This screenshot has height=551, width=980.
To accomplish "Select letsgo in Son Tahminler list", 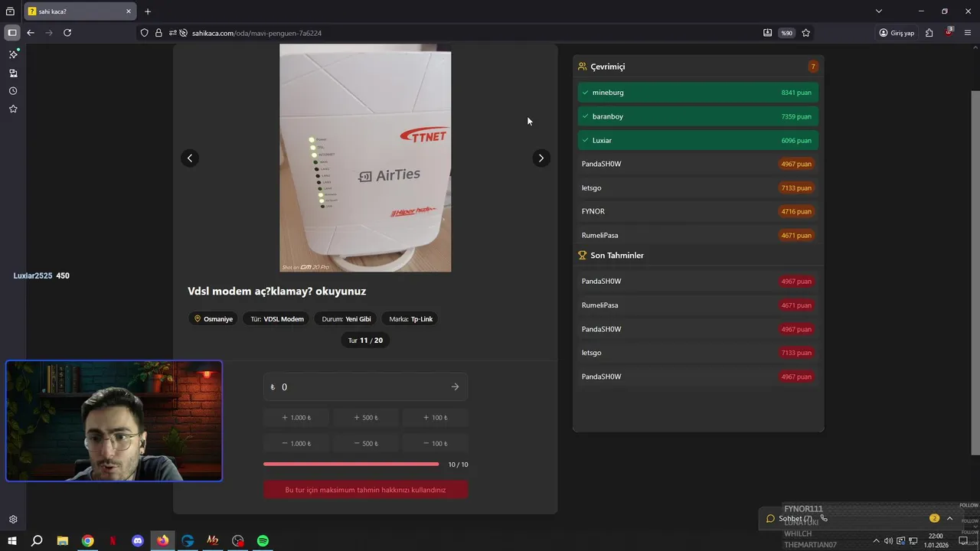I will pos(697,353).
